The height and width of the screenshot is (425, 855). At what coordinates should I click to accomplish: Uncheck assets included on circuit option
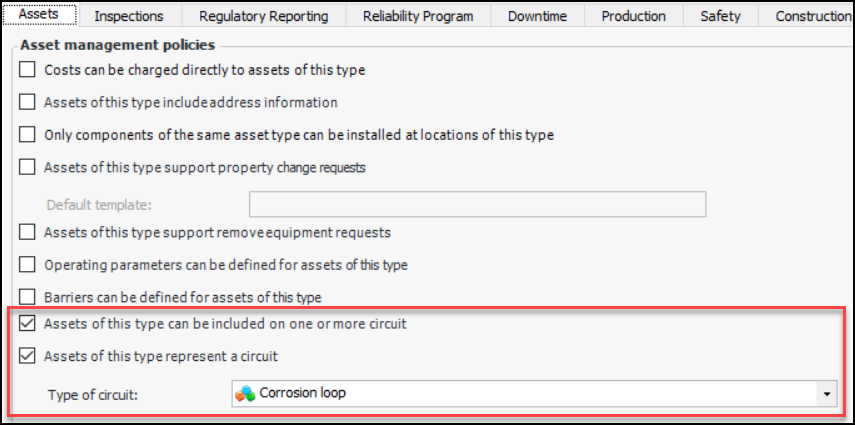[x=27, y=324]
